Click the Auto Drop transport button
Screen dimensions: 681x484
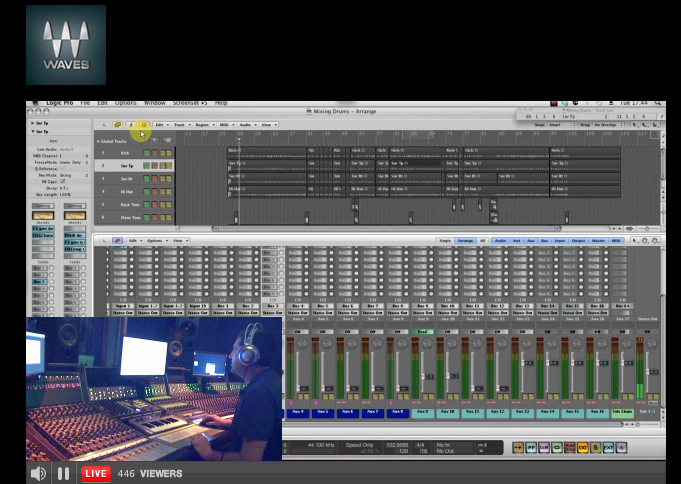click(x=570, y=448)
